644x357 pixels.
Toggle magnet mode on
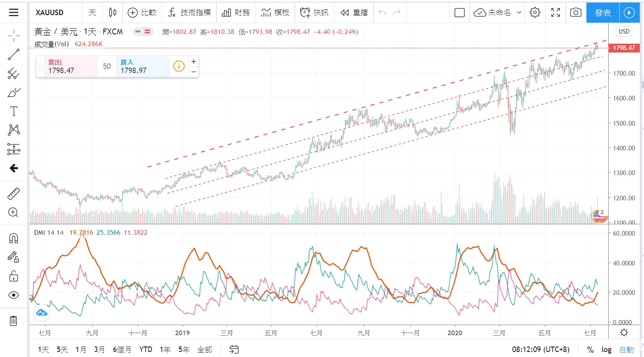pyautogui.click(x=13, y=239)
